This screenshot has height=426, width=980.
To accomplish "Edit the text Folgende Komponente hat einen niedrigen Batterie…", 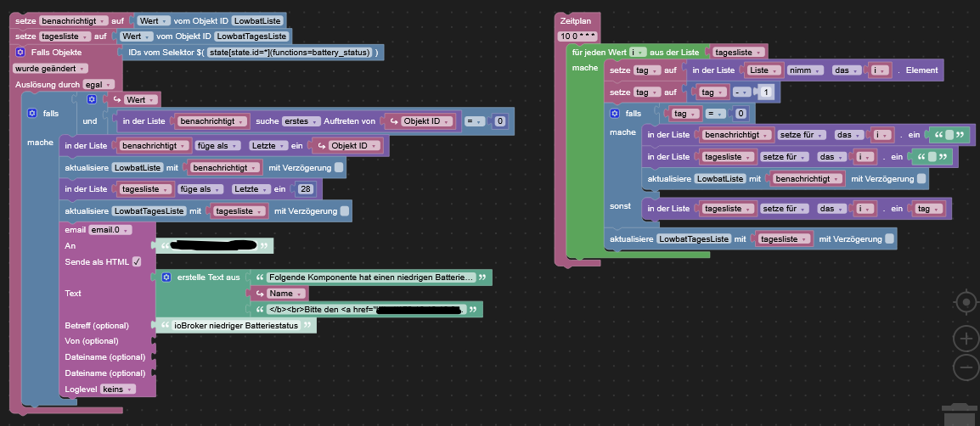I will click(370, 277).
